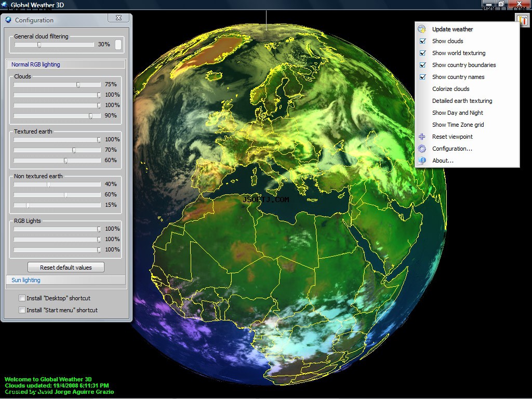
Task: Open the menu via top-right toolbar icon
Action: [x=523, y=19]
